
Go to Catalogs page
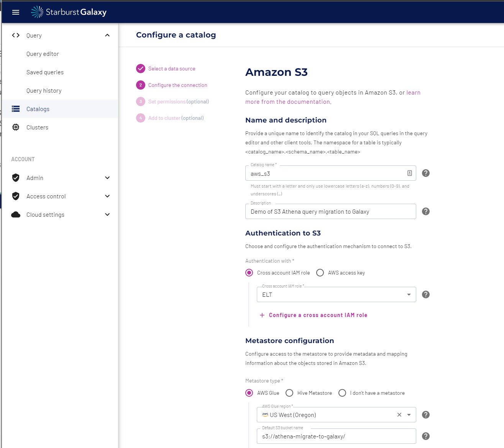[x=60, y=109]
